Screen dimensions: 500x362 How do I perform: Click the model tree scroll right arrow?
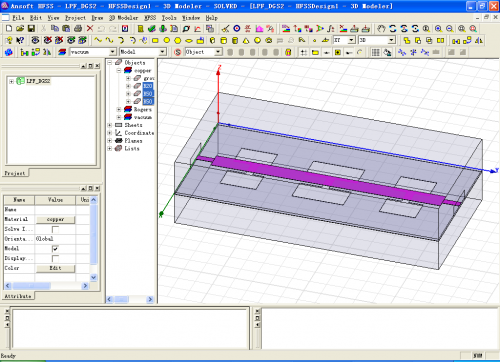point(150,299)
